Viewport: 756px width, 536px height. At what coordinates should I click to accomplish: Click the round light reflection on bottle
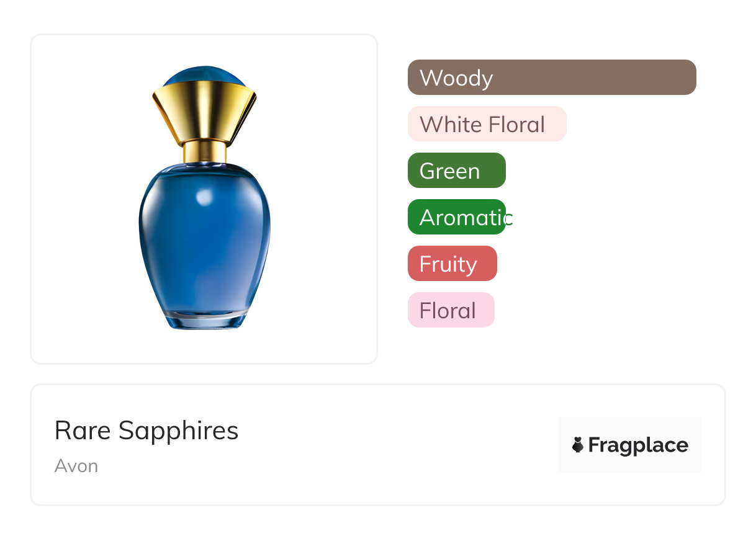point(204,197)
